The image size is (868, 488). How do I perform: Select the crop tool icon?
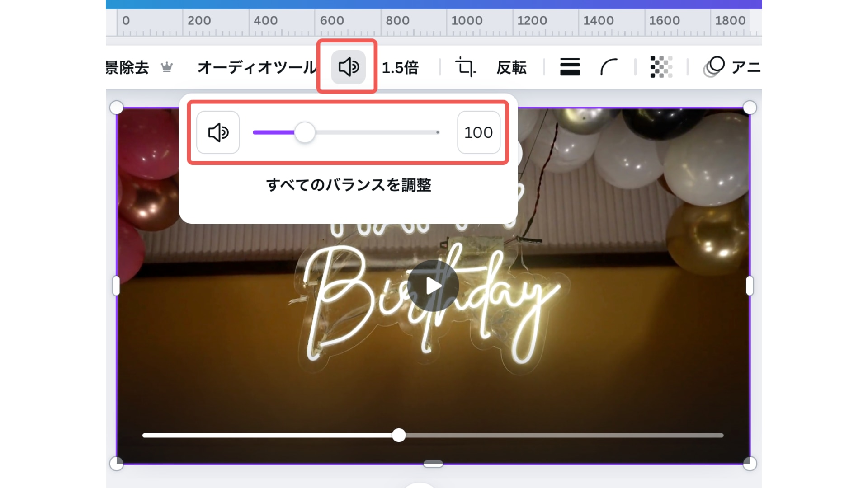coord(465,67)
